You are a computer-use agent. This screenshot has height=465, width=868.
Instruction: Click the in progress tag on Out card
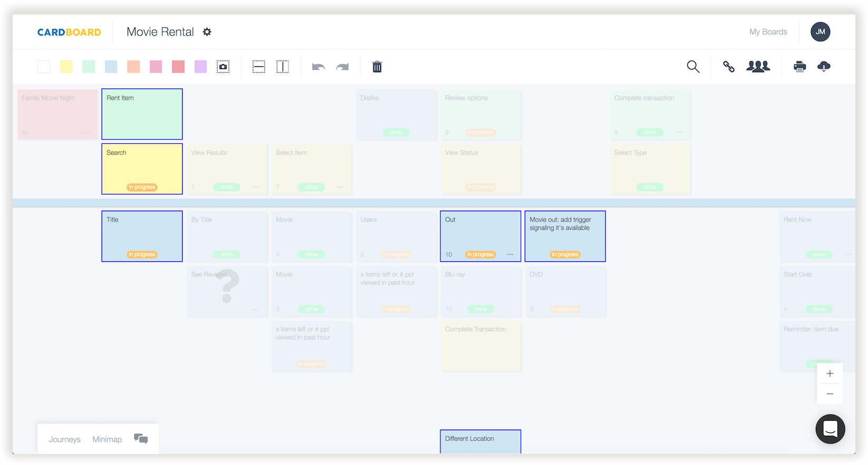[480, 254]
